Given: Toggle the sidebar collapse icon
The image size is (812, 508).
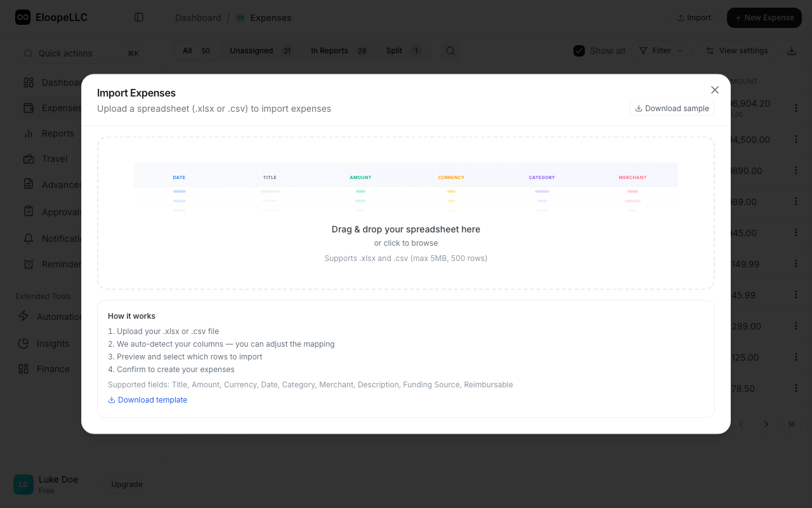Looking at the screenshot, I should pyautogui.click(x=139, y=18).
